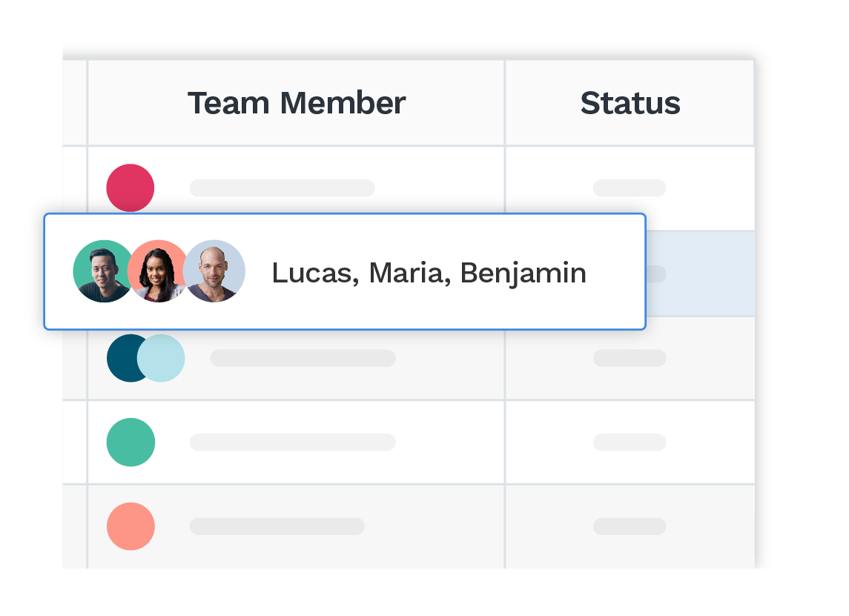849x616 pixels.
Task: Click the light blue overlapping avatar
Action: (x=161, y=358)
